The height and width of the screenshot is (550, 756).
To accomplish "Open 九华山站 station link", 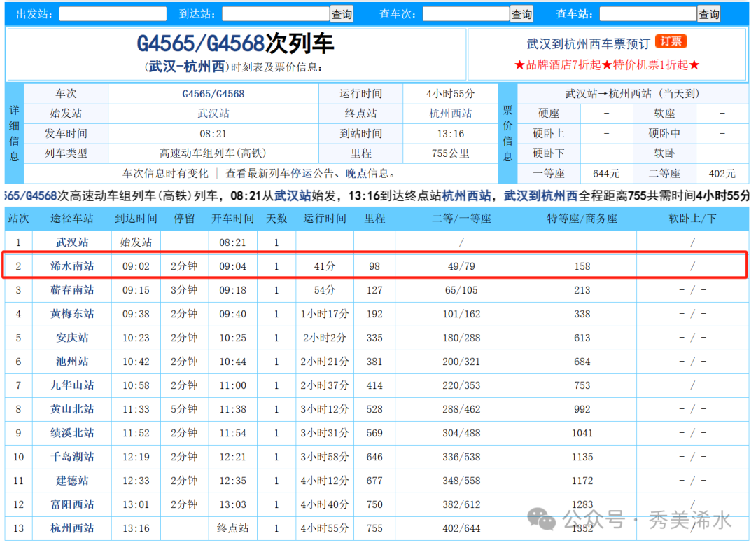I will pos(72,385).
